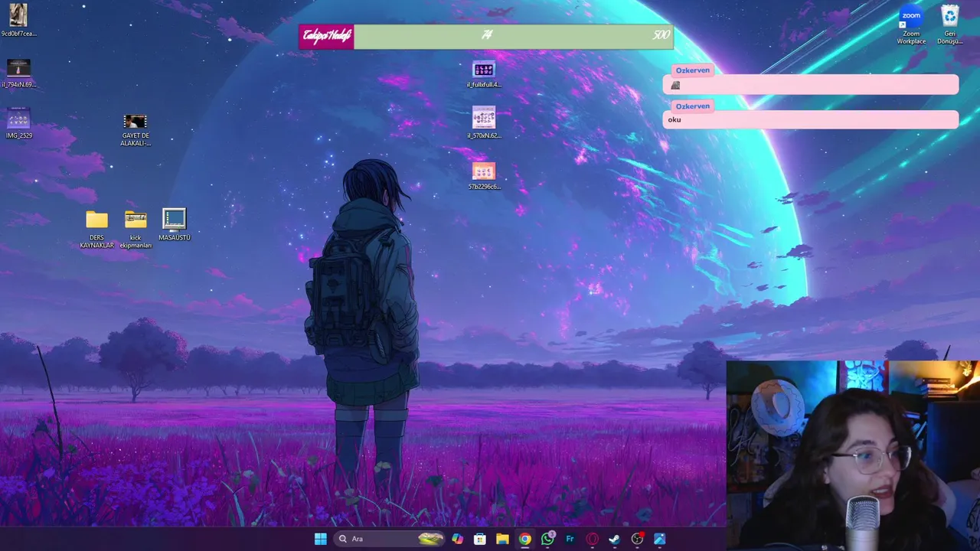Open the DERS KAYNAKLAR folder
The width and height of the screenshot is (980, 551).
pos(96,230)
